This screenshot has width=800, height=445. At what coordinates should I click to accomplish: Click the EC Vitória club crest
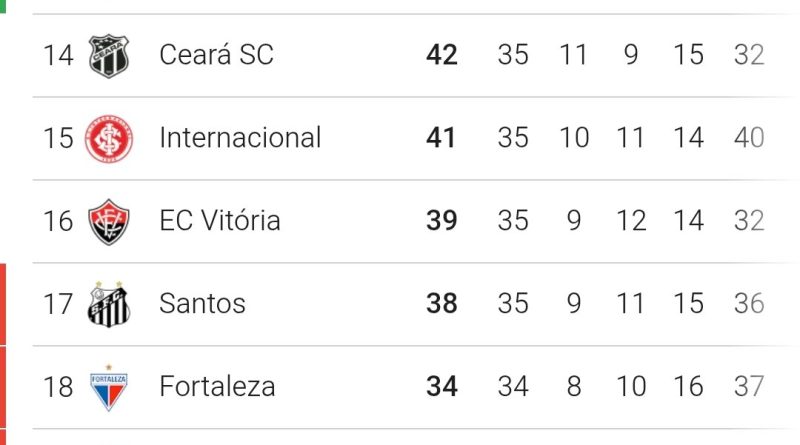point(108,221)
